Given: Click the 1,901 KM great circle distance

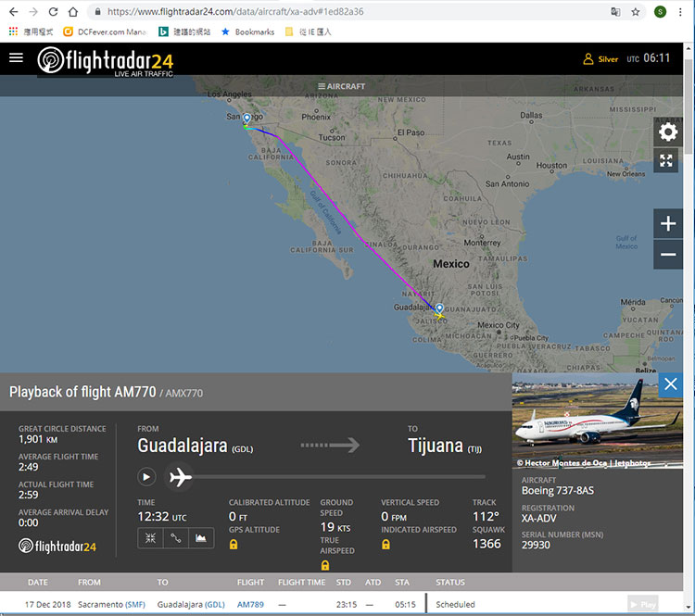Looking at the screenshot, I should coord(38,439).
